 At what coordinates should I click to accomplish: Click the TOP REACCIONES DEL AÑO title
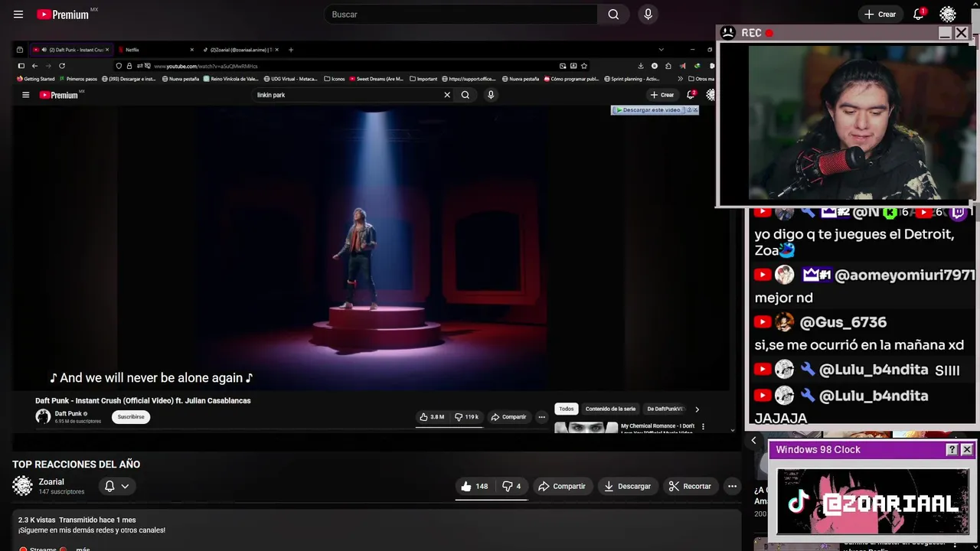tap(76, 465)
